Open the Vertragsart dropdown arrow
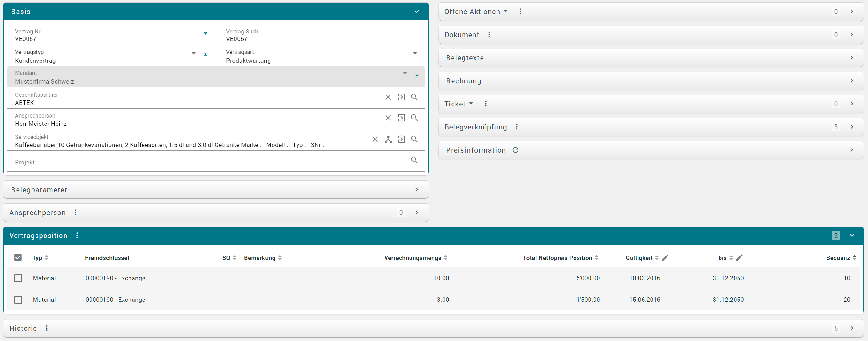This screenshot has width=868, height=341. click(415, 53)
